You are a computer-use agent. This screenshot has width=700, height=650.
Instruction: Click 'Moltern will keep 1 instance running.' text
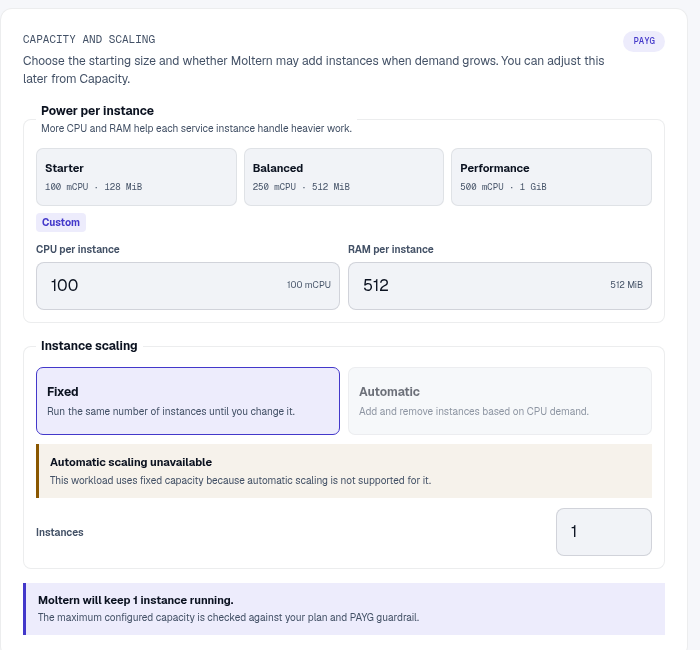[x=136, y=600]
